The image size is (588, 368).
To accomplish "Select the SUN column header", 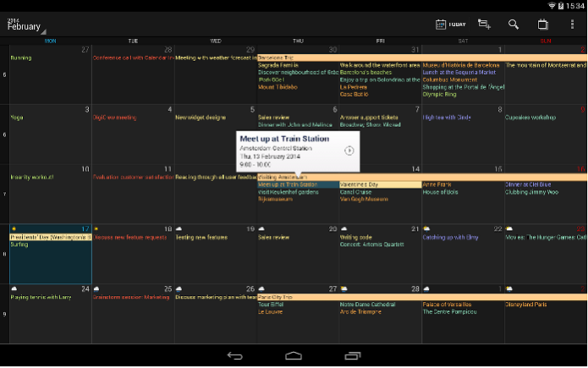I will [546, 41].
